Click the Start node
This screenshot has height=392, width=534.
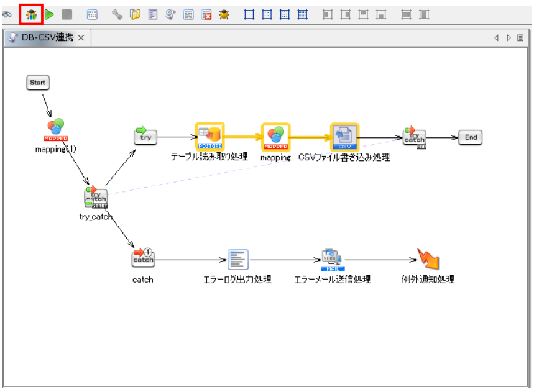pyautogui.click(x=37, y=82)
